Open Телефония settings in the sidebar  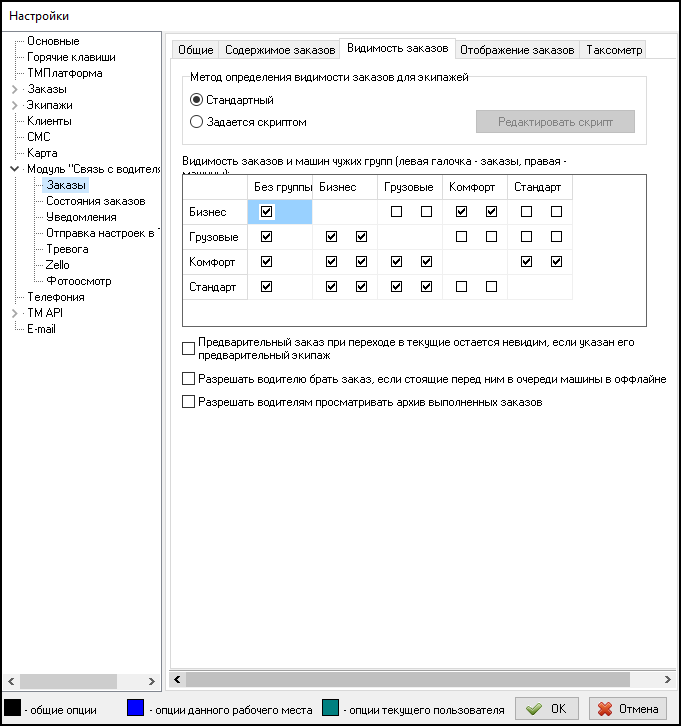coord(56,297)
